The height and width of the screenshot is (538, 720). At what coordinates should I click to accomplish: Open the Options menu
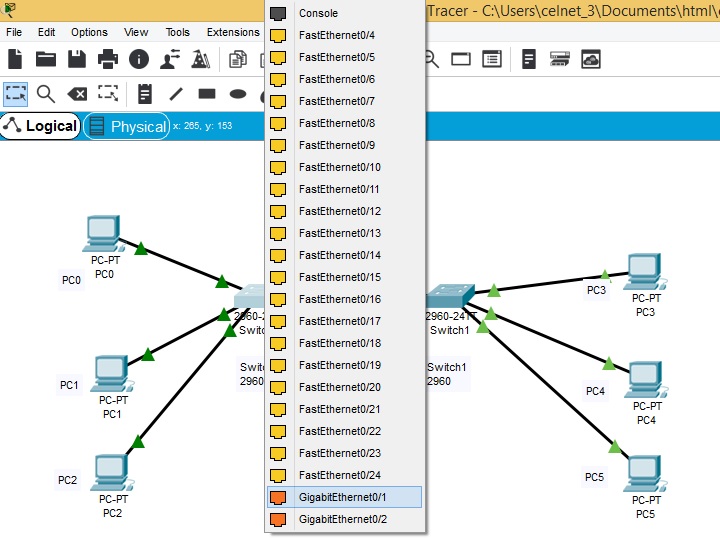[x=89, y=32]
